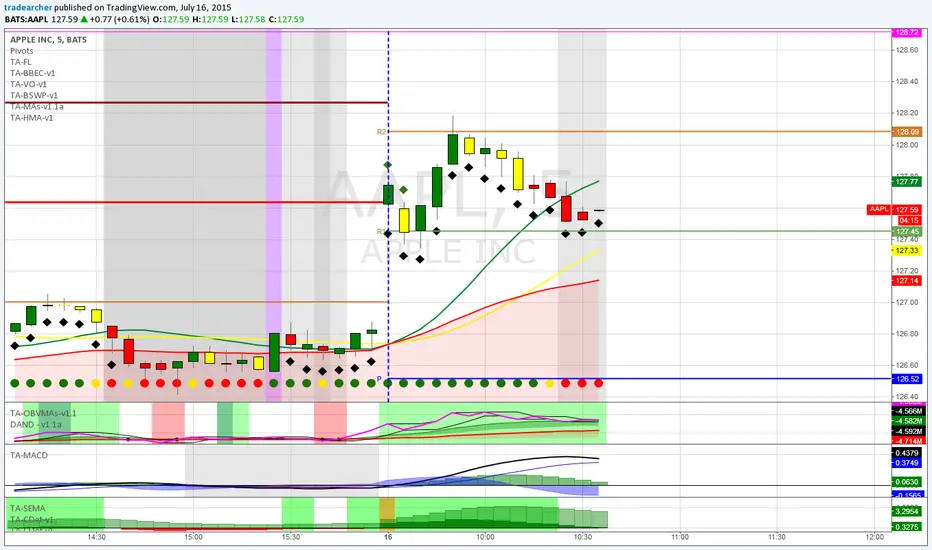Click the 04:15 bar countdown tag
Image resolution: width=932 pixels, height=550 pixels.
(x=907, y=221)
